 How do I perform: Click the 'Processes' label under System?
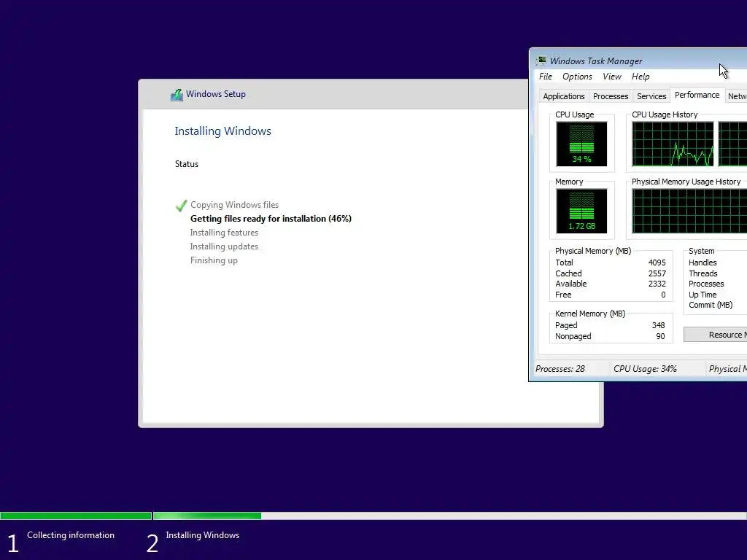coord(706,284)
